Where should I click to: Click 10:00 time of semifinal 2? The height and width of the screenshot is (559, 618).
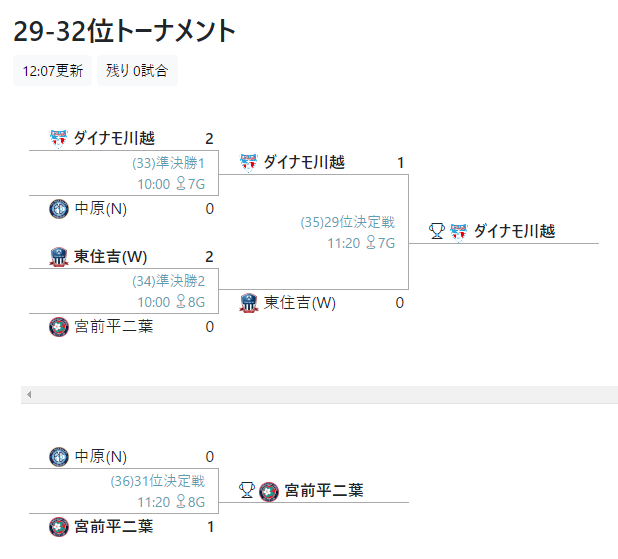tap(153, 302)
